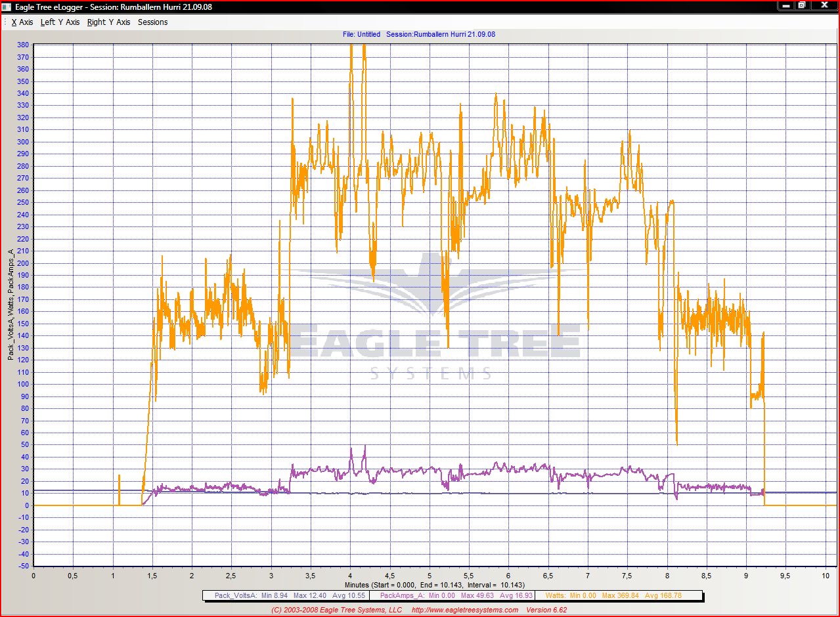Select the Pack_VoltsA legend label
This screenshot has width=840, height=617.
click(x=234, y=596)
